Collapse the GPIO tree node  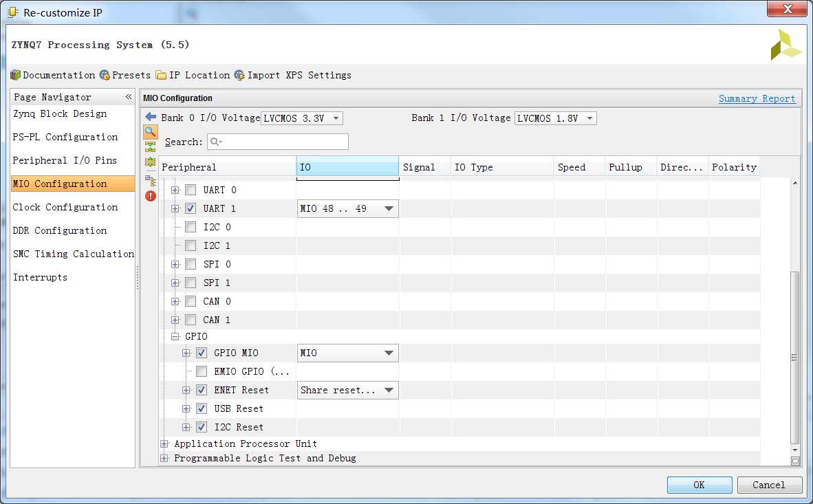pyautogui.click(x=175, y=336)
